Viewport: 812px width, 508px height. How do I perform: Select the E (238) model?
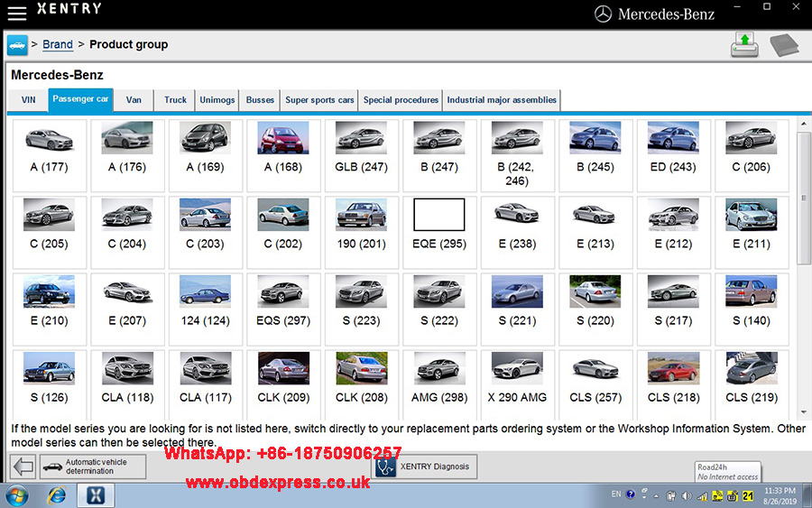click(x=517, y=232)
